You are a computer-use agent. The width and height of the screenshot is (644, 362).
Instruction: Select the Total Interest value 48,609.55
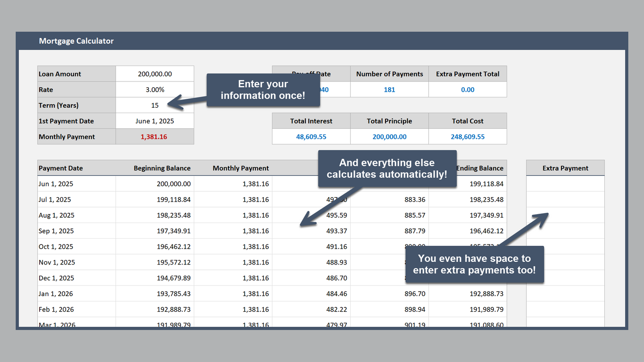pos(311,137)
